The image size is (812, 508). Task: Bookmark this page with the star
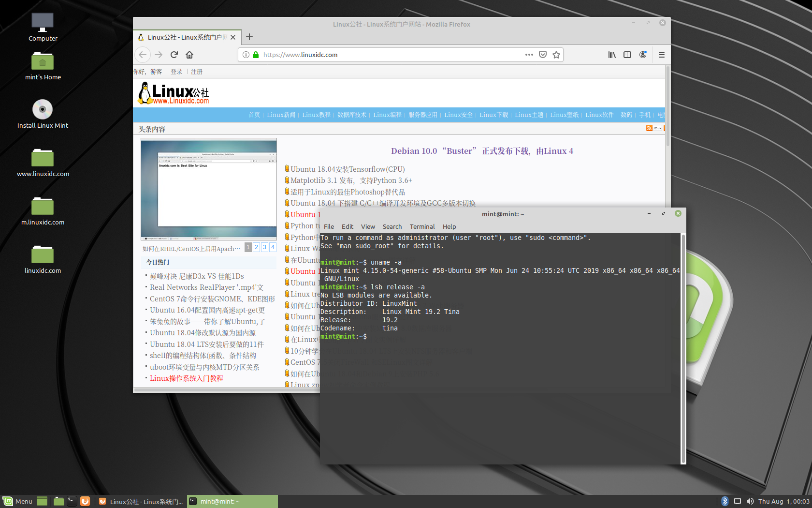(556, 55)
